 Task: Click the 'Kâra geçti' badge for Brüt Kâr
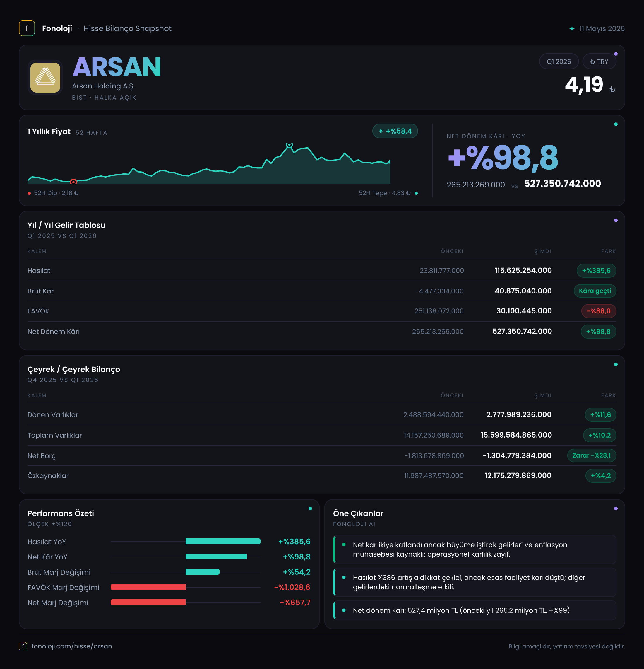pyautogui.click(x=595, y=291)
